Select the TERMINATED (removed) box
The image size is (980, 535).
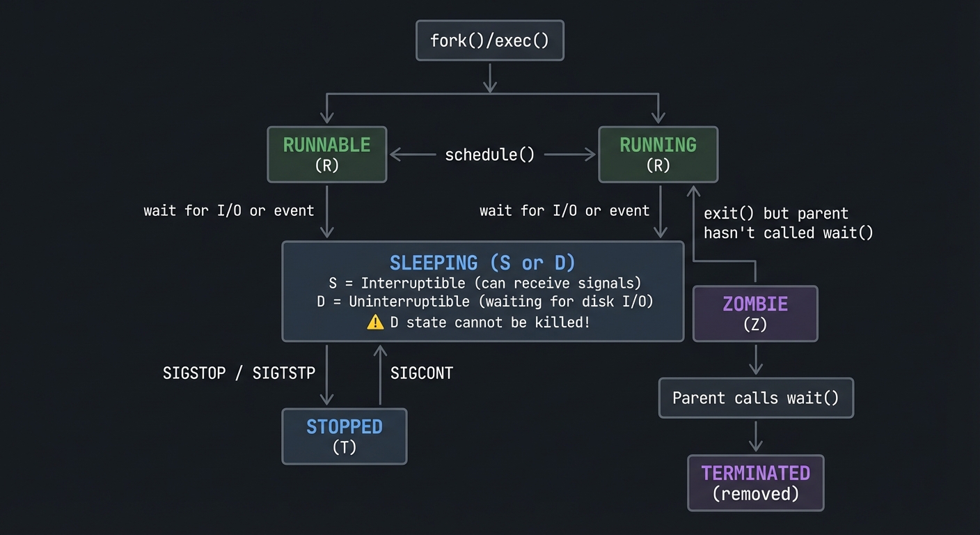point(755,483)
